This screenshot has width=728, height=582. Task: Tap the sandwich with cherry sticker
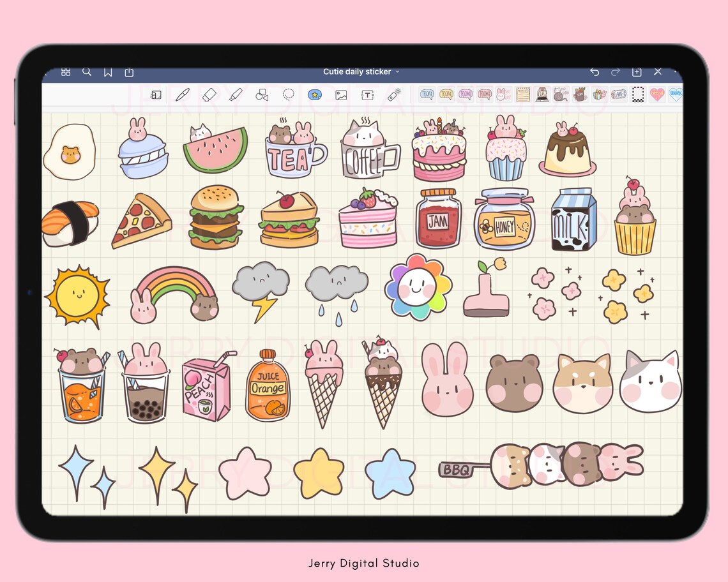click(289, 220)
